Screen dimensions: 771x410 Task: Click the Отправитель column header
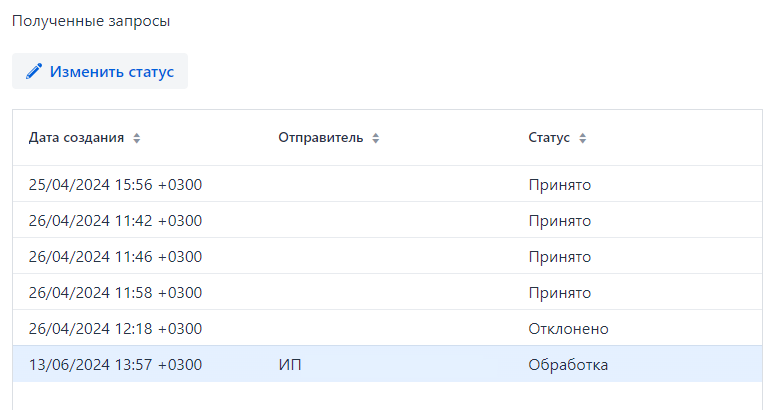(321, 138)
